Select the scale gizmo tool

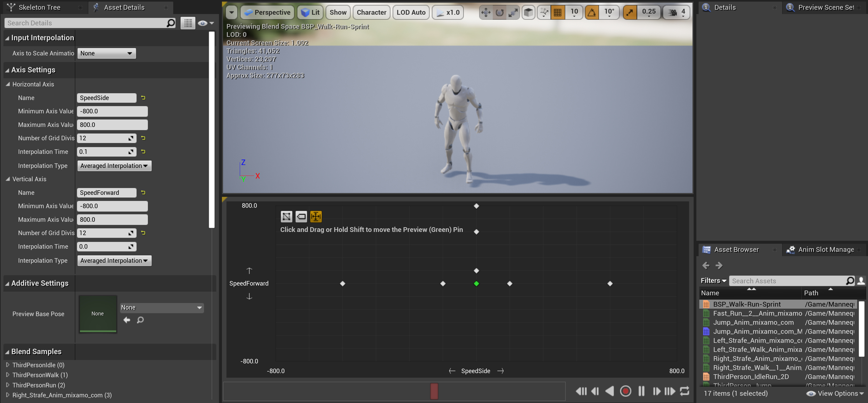click(513, 12)
